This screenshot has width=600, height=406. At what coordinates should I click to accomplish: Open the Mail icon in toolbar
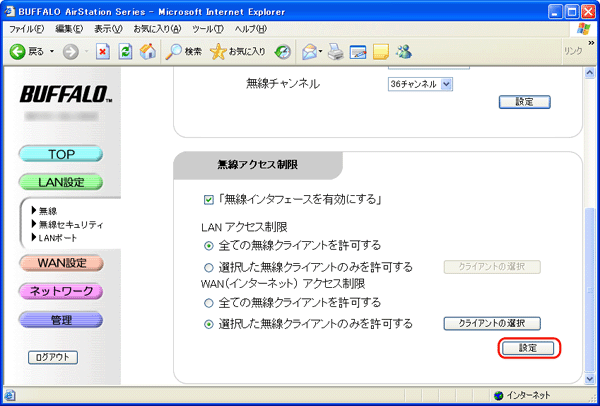click(x=309, y=51)
